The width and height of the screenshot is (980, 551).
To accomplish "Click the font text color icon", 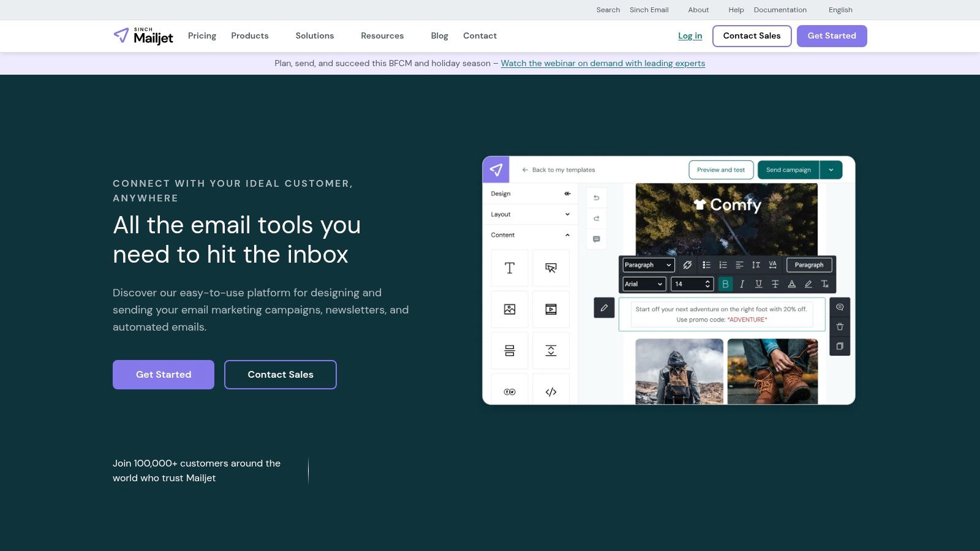I will tap(791, 284).
